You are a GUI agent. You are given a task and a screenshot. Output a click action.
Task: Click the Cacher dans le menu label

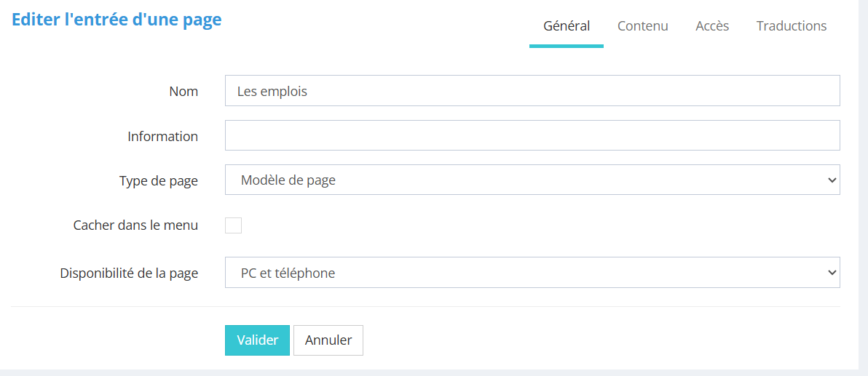point(135,225)
